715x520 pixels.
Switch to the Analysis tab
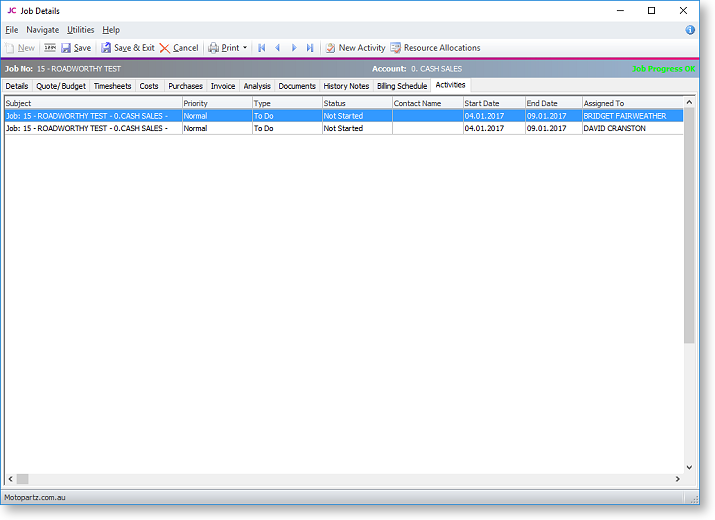(257, 86)
